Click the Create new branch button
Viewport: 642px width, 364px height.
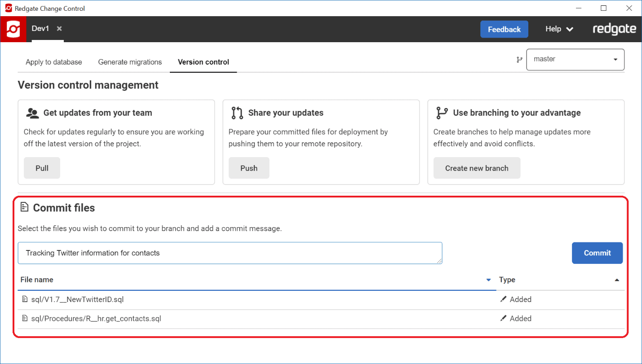coord(477,168)
